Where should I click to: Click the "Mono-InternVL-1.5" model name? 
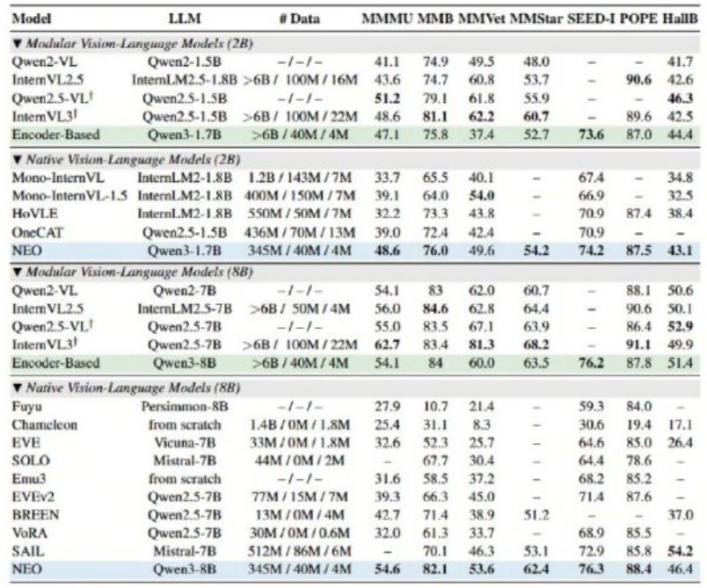[69, 196]
